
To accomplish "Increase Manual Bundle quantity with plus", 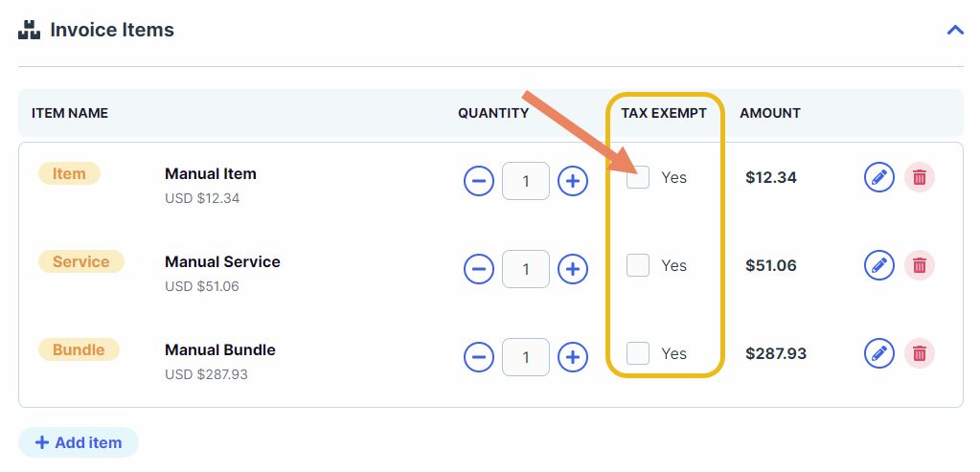I will [573, 357].
